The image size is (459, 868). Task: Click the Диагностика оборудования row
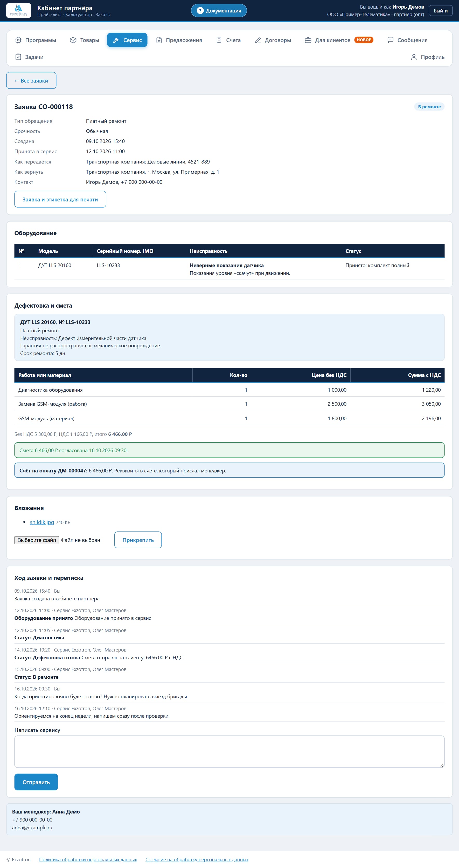pyautogui.click(x=229, y=390)
